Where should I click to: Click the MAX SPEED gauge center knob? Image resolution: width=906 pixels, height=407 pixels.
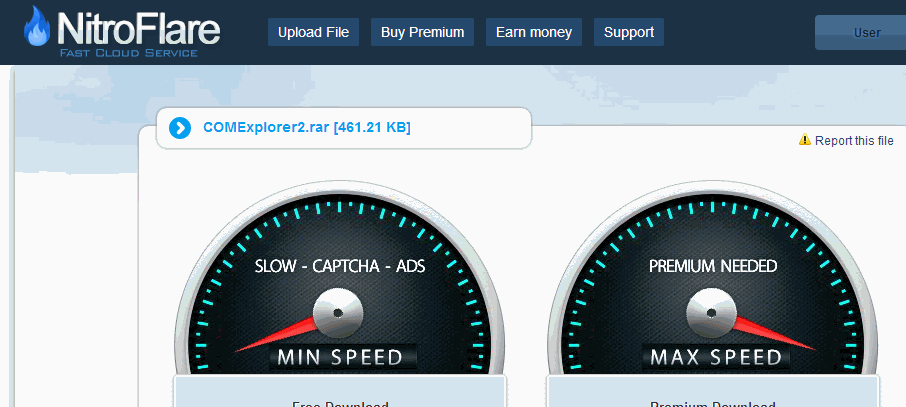tap(711, 313)
